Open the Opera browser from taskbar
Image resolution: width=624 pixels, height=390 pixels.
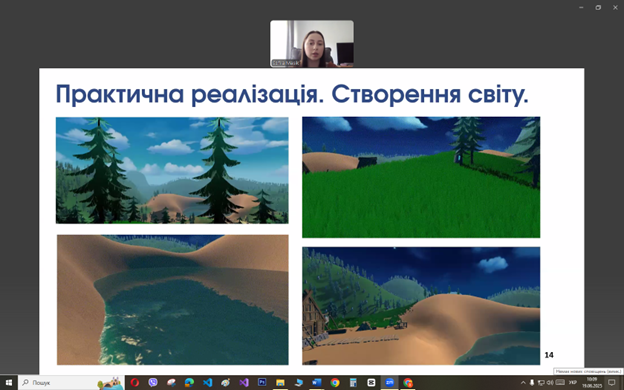(x=135, y=383)
